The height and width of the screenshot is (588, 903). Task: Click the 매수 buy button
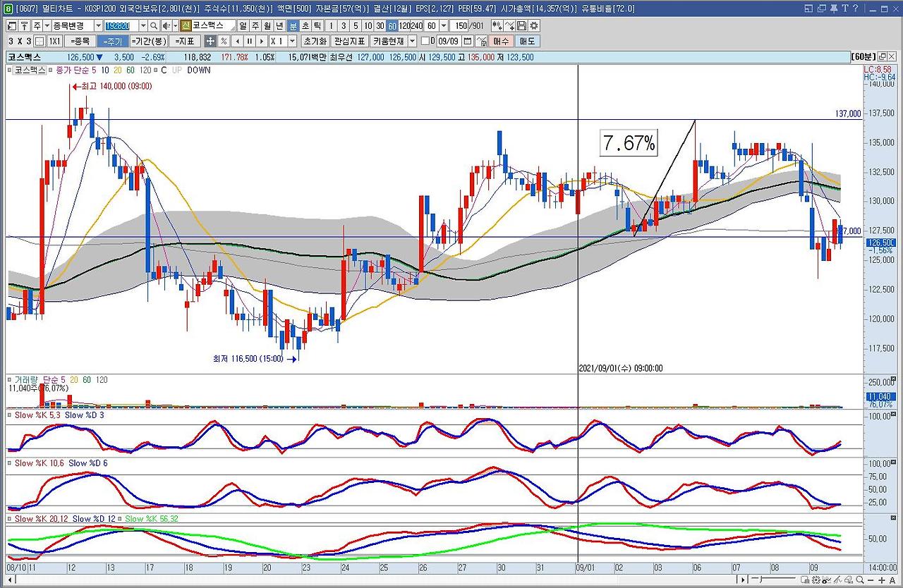click(x=501, y=42)
